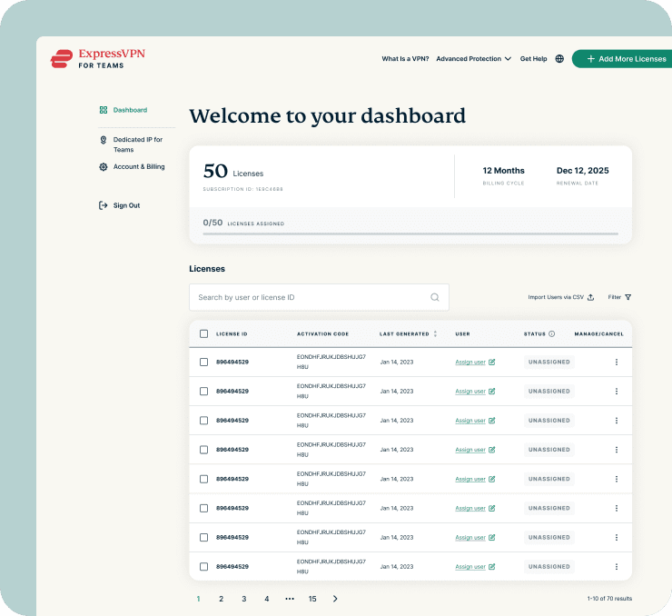Click the info icon next to STATUS
Screen dimensions: 672x616
point(551,334)
